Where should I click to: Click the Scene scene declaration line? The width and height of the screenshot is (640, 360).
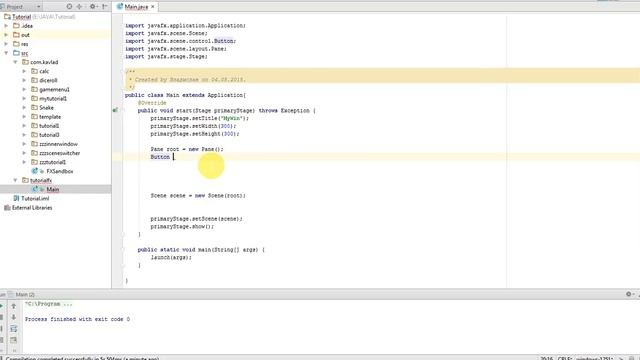coord(198,196)
